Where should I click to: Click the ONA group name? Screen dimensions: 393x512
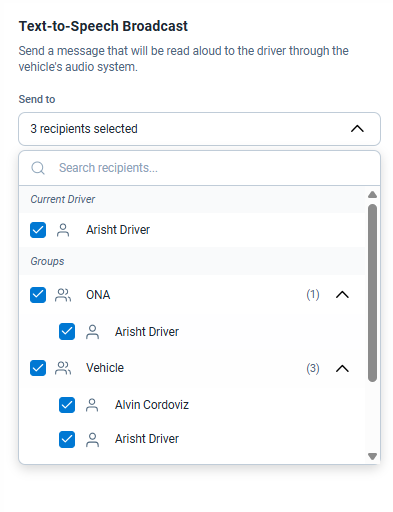point(98,295)
